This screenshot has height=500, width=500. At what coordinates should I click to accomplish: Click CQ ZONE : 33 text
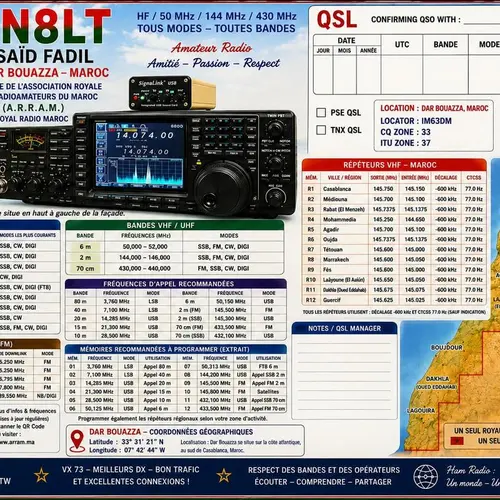tap(405, 132)
